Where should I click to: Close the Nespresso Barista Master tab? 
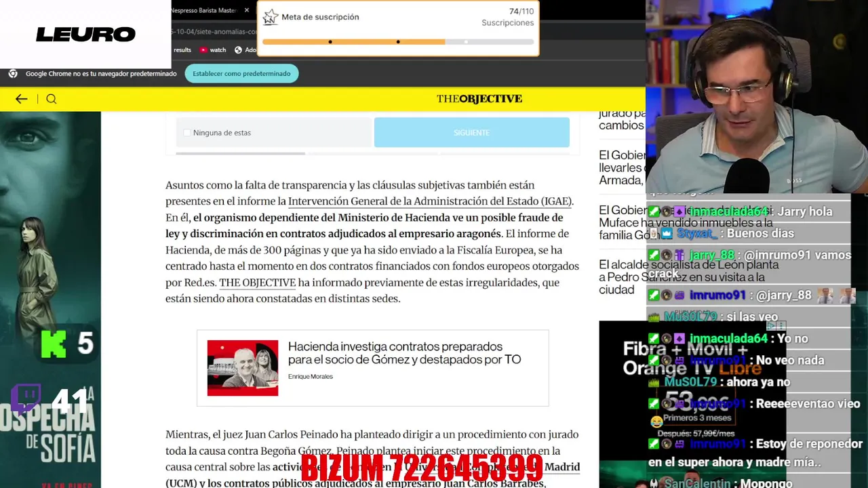click(247, 10)
